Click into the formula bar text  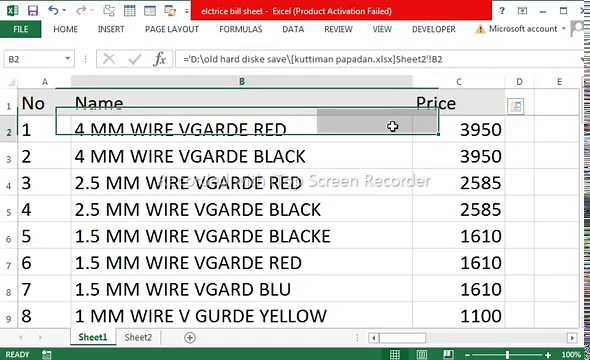(x=313, y=59)
